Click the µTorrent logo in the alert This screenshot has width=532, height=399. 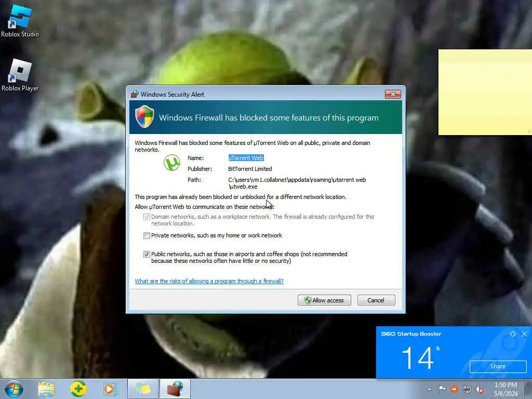coord(171,163)
